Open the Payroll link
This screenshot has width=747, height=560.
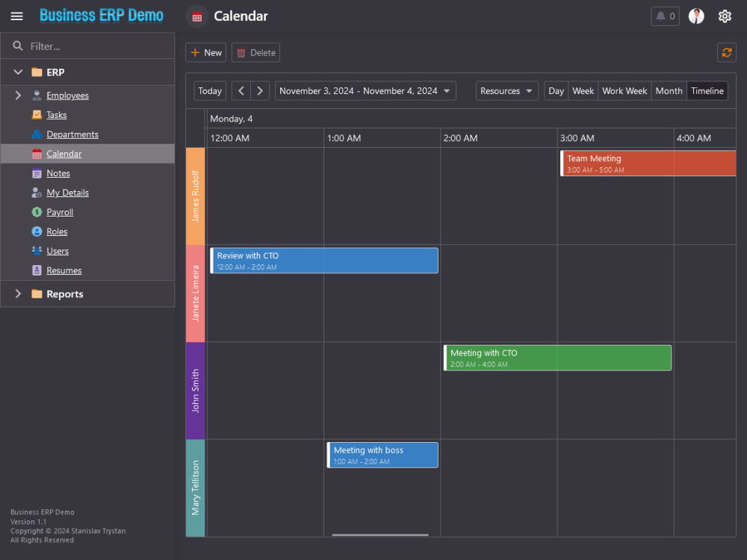point(60,212)
